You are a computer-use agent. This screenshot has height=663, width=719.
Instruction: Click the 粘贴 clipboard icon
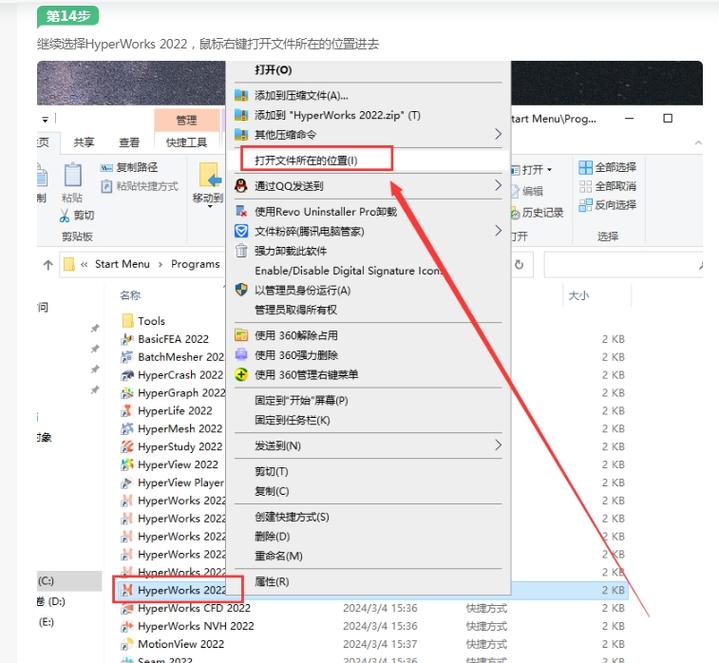[x=72, y=174]
